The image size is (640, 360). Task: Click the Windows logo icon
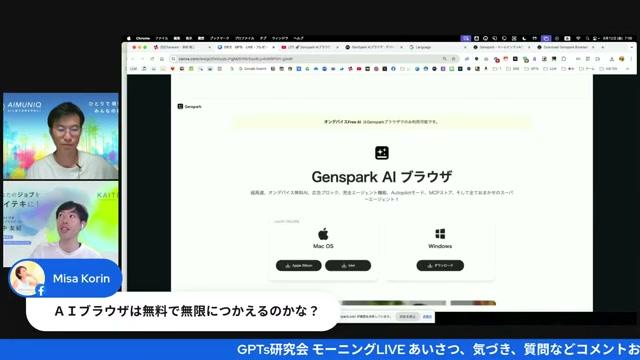click(440, 234)
